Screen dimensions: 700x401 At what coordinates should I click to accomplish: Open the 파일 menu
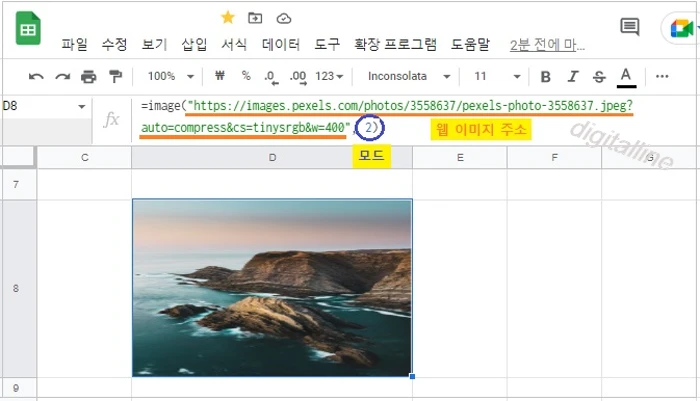[x=74, y=44]
